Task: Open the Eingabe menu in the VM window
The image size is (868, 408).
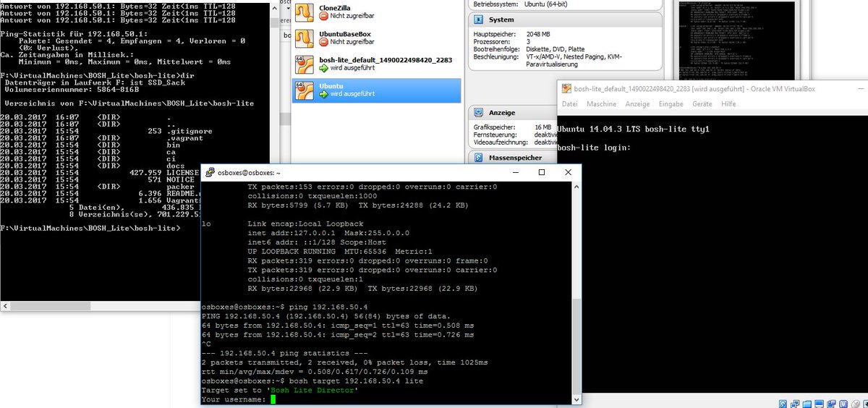Action: click(671, 104)
